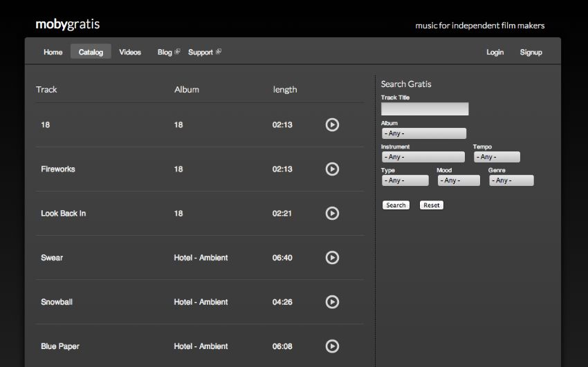
Task: Open the external Support link
Action: (x=205, y=52)
